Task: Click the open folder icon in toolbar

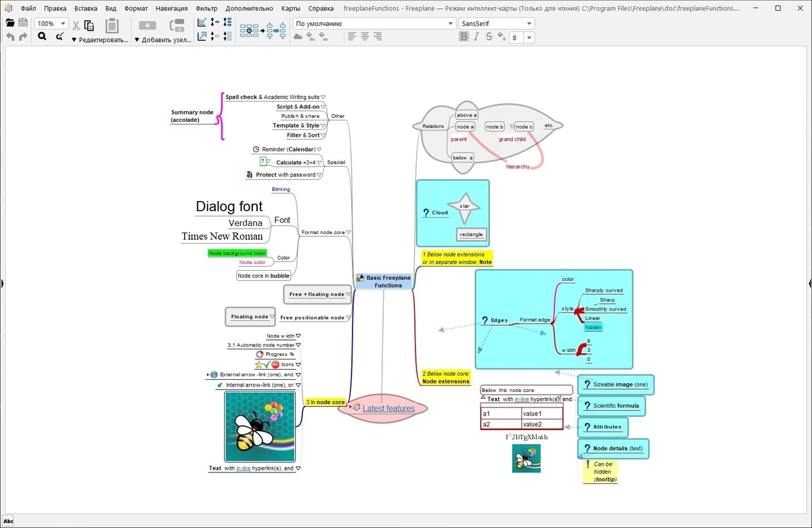Action: (10, 23)
